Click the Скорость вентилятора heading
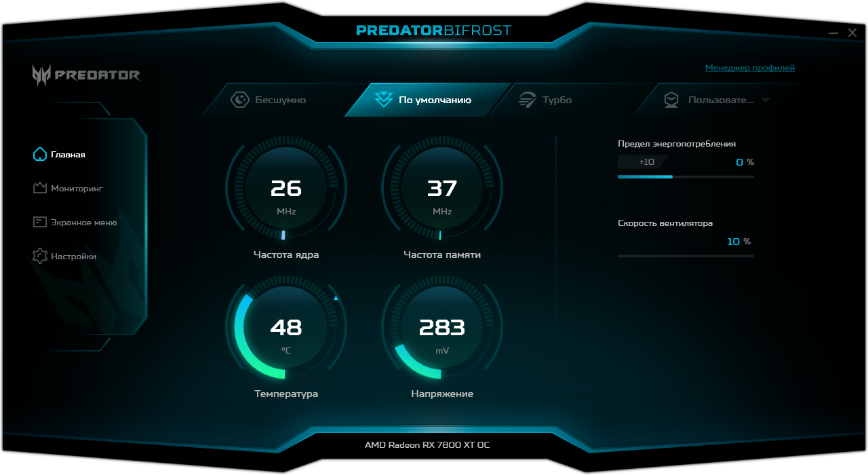Viewport: 868px width, 475px height. pyautogui.click(x=665, y=223)
